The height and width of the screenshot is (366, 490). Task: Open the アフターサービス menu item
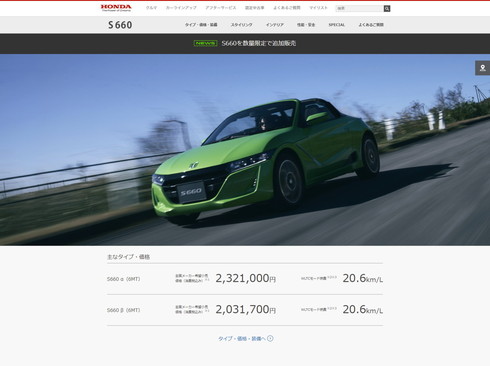(x=221, y=8)
